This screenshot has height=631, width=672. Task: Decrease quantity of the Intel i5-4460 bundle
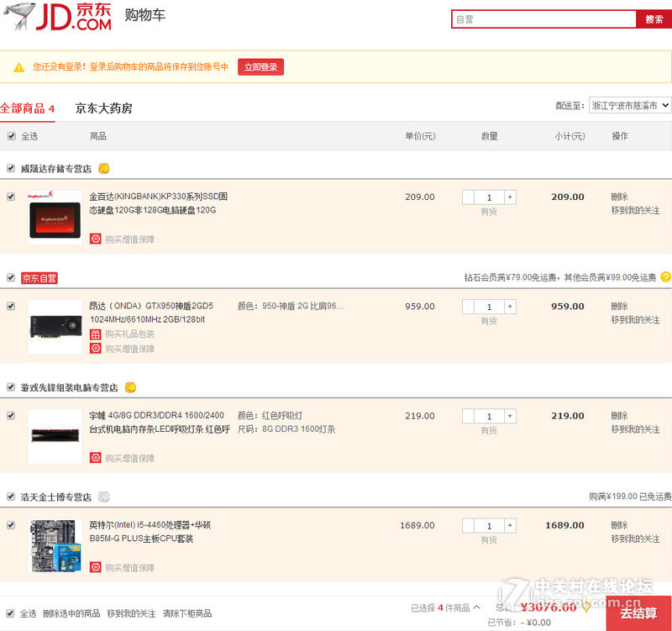coord(468,525)
